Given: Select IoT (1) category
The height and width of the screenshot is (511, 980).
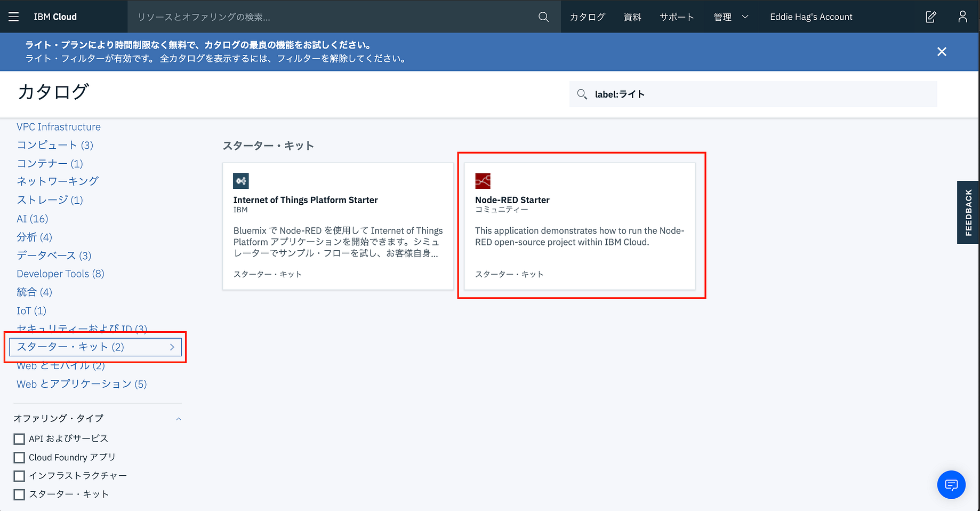Looking at the screenshot, I should click(x=31, y=310).
